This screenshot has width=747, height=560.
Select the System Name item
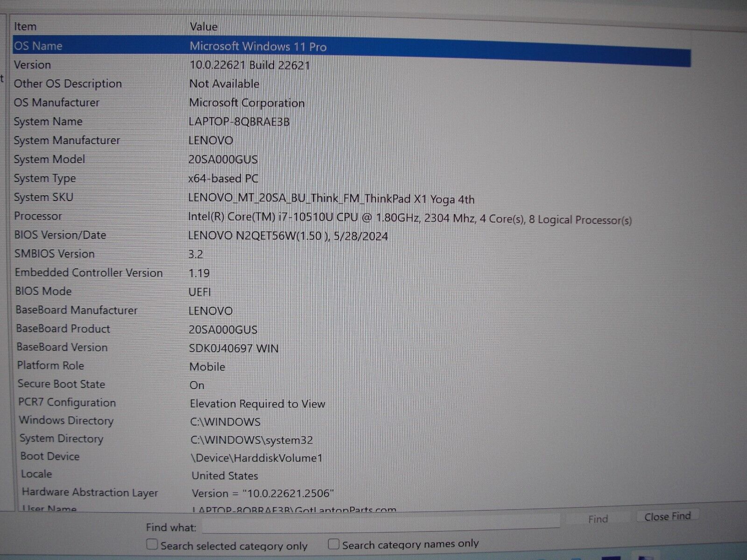pos(48,121)
